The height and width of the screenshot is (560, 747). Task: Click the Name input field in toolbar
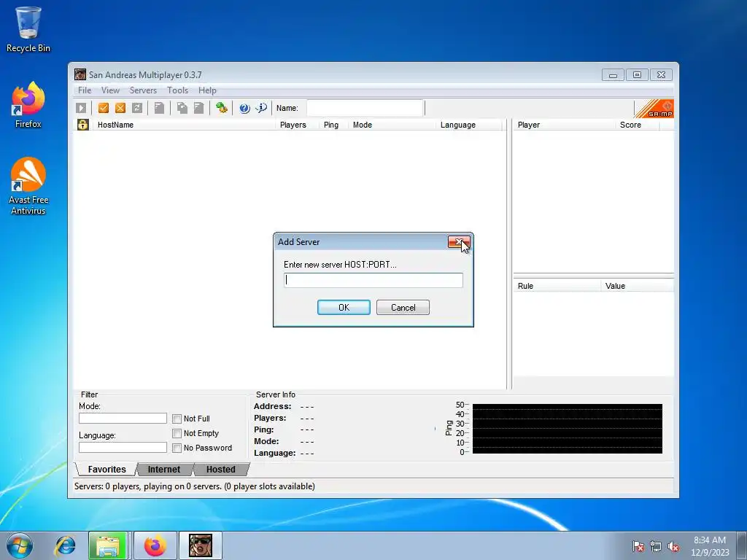(365, 108)
